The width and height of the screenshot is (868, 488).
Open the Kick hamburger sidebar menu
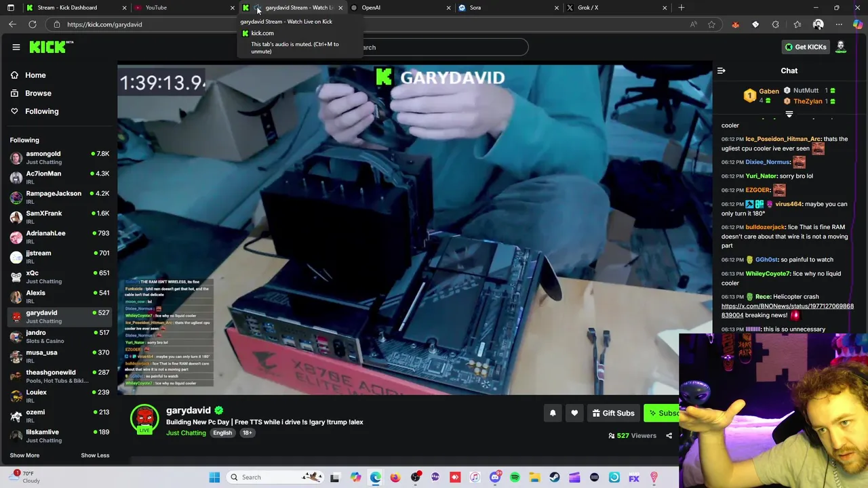point(16,47)
